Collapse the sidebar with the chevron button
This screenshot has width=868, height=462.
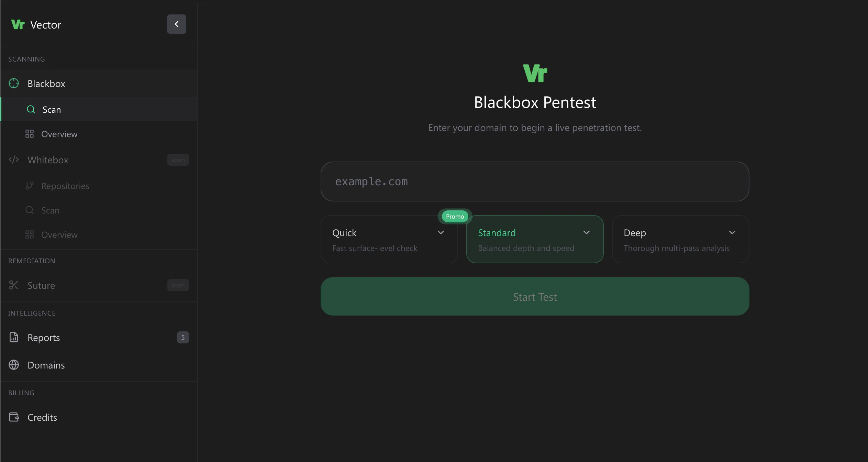click(177, 24)
